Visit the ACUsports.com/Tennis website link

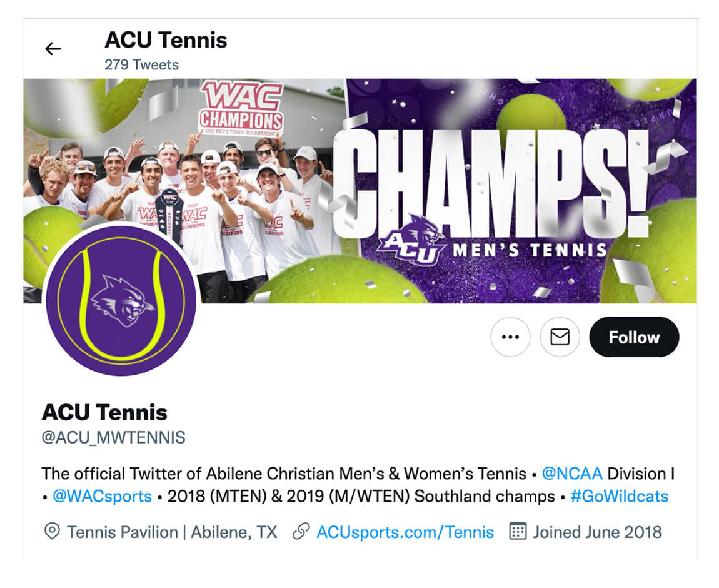[x=405, y=532]
